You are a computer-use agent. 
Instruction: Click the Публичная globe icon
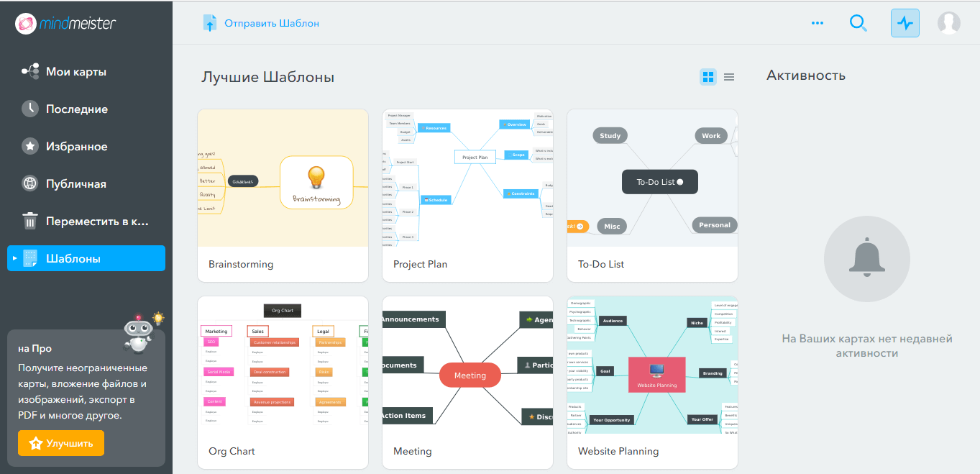(30, 184)
